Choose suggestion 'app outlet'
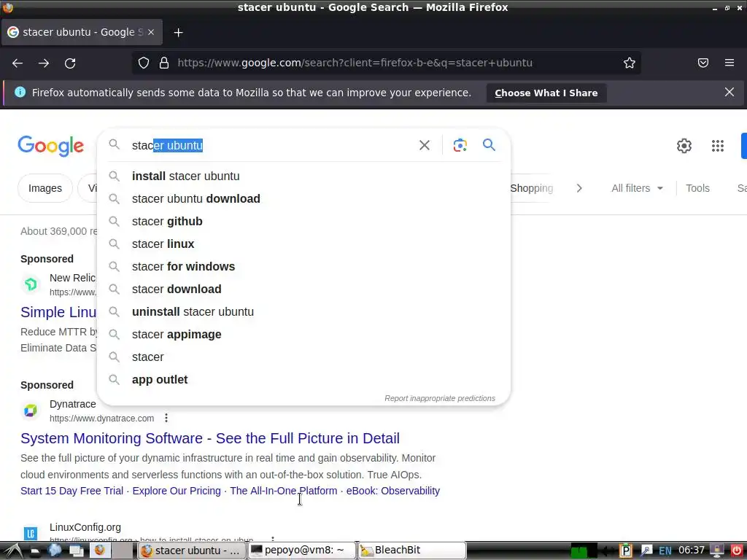This screenshot has height=560, width=747. tap(303, 379)
